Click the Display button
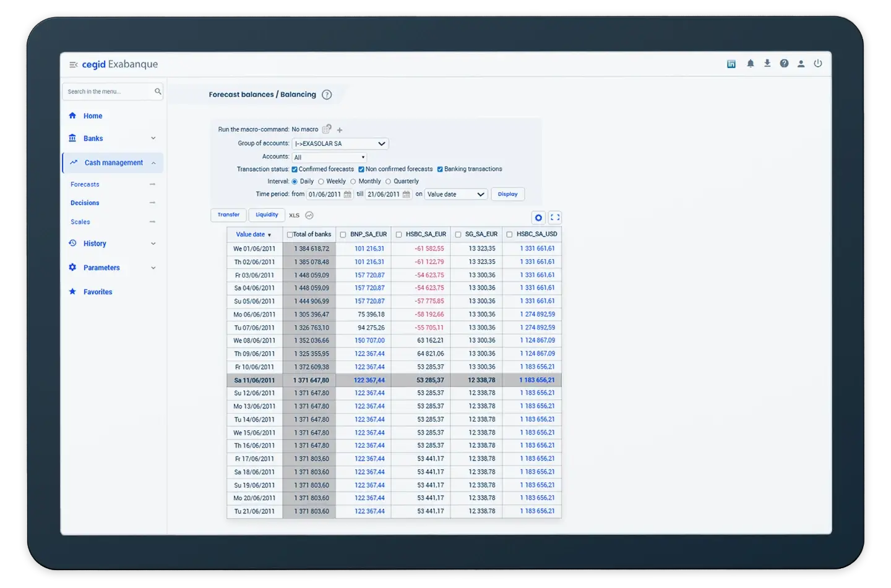Screen dimensions: 891x588 [507, 194]
